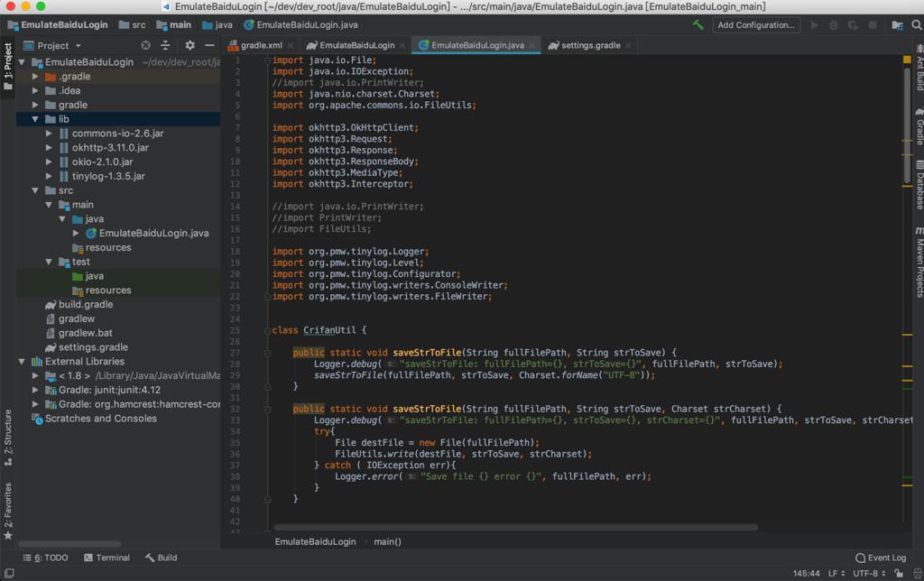Click the green Build Project hammer icon

(698, 25)
